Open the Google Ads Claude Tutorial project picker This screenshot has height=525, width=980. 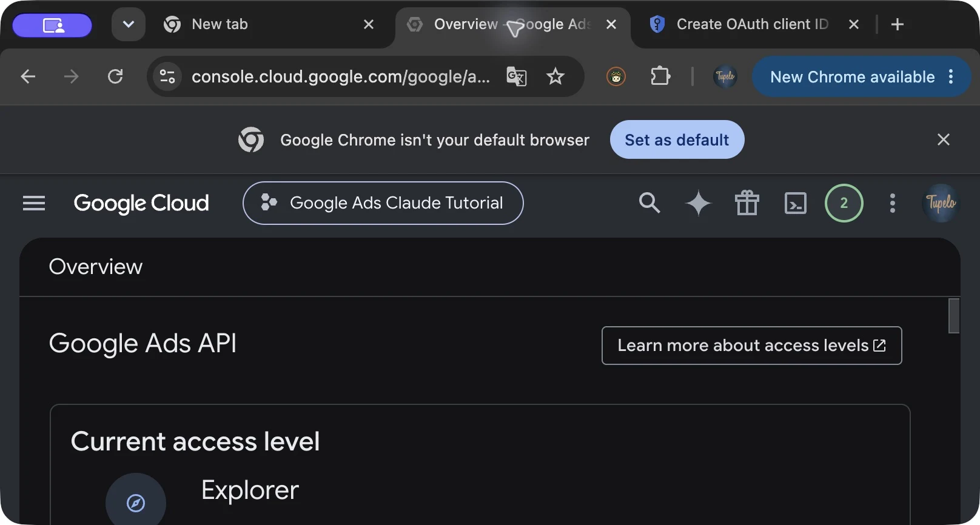click(383, 203)
